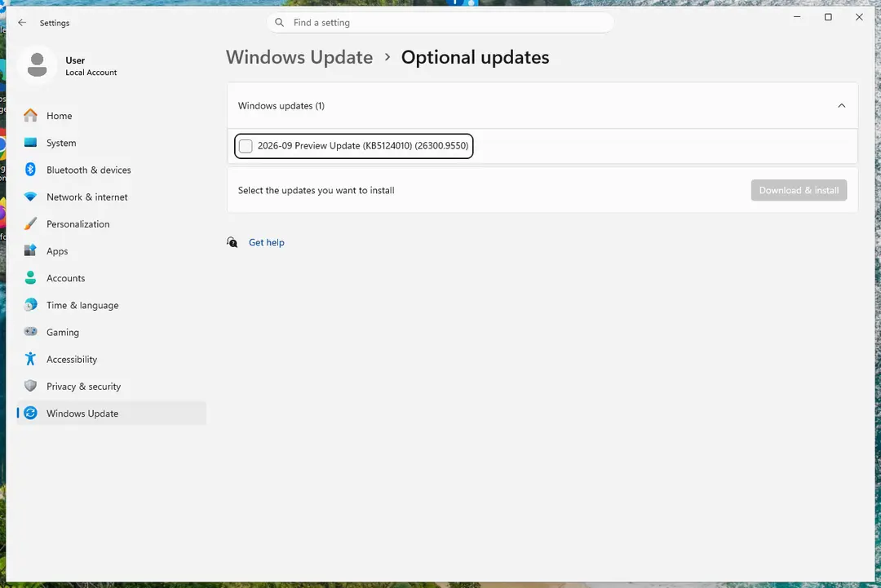Click the Network wifi icon

(30, 197)
